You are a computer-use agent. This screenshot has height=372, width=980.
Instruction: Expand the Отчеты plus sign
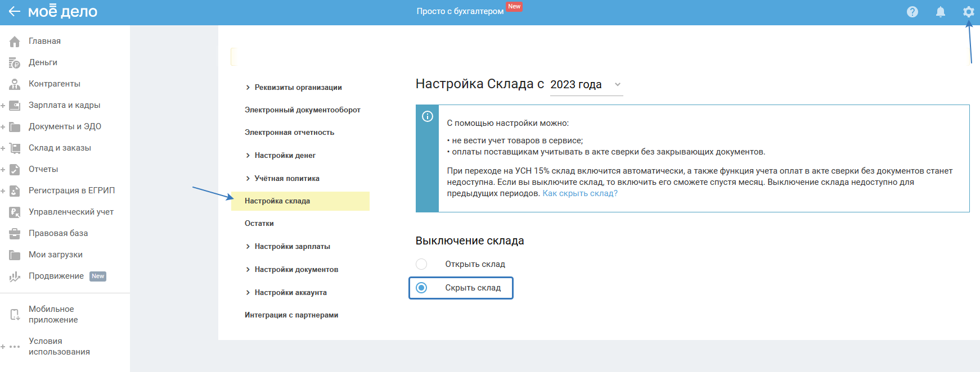pos(3,170)
